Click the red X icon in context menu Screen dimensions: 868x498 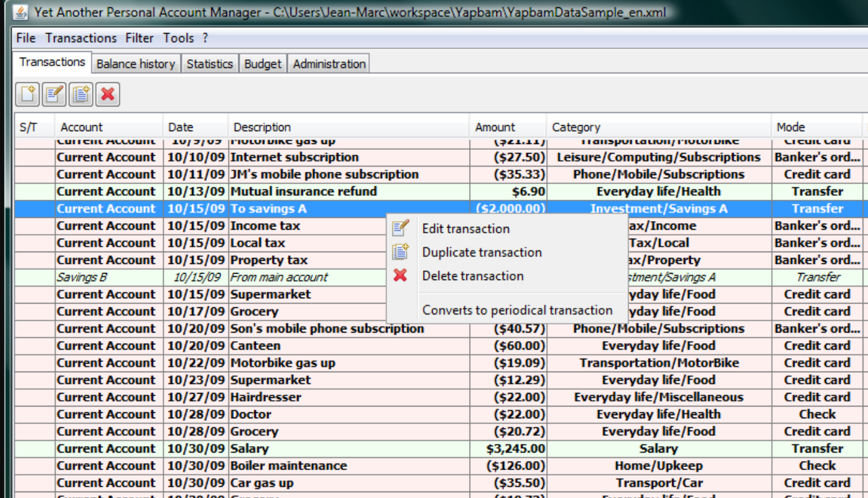click(401, 276)
